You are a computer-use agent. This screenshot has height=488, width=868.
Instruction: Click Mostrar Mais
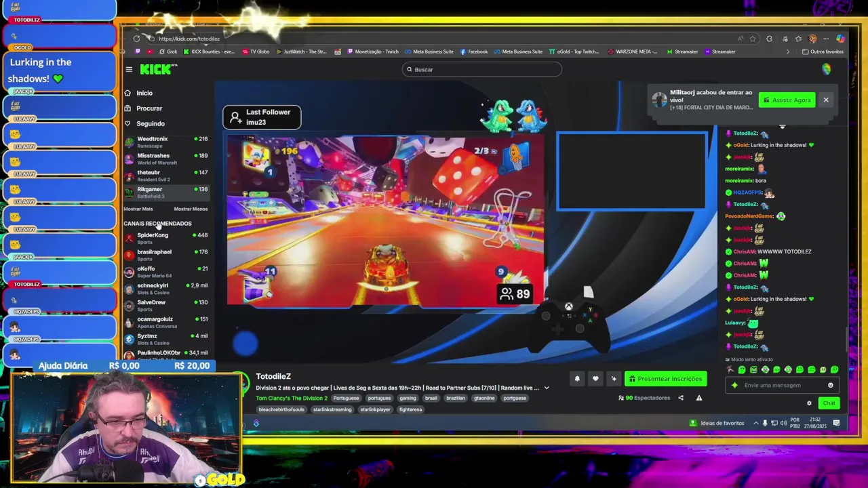(138, 209)
